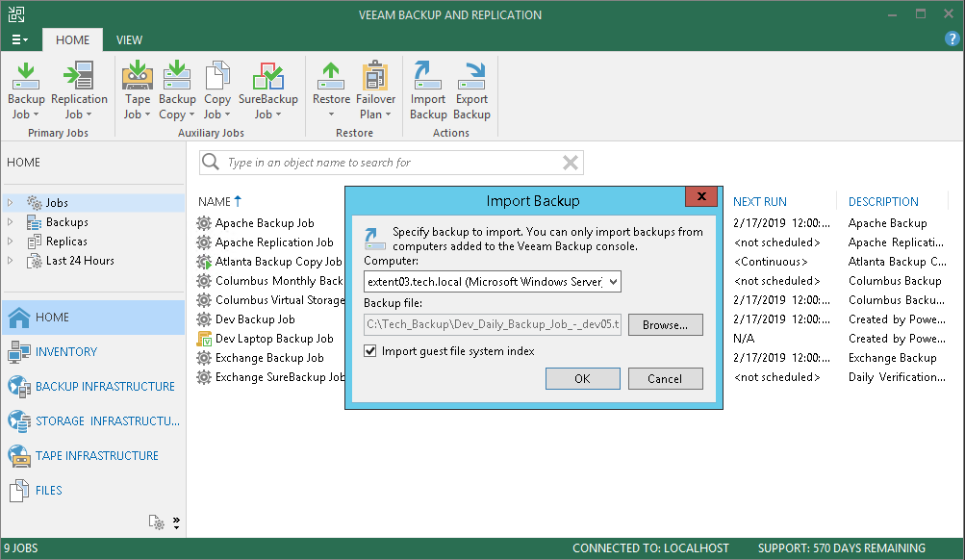Open the Help question mark icon
The image size is (965, 560).
(952, 39)
